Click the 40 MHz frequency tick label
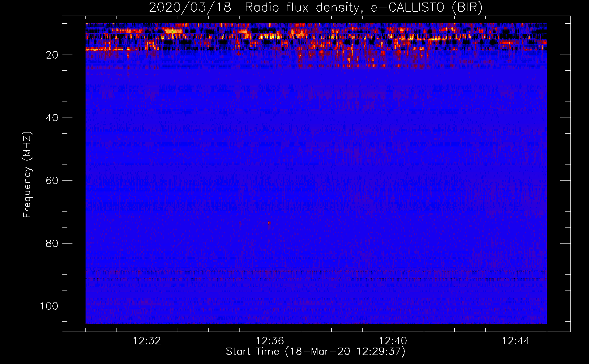The width and height of the screenshot is (589, 364). click(x=52, y=118)
